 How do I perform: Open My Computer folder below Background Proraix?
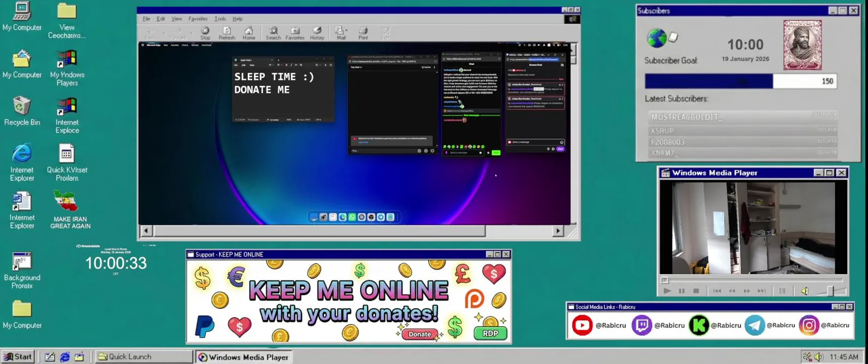[x=22, y=315]
